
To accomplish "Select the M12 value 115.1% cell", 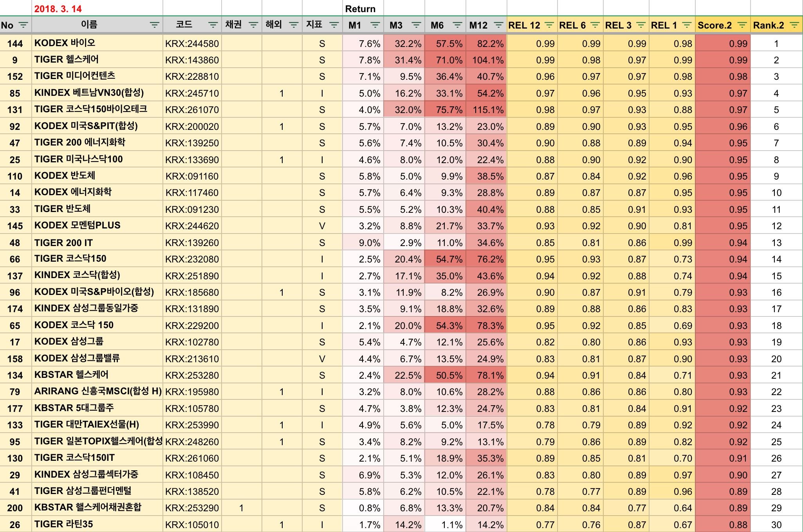I will (x=486, y=110).
